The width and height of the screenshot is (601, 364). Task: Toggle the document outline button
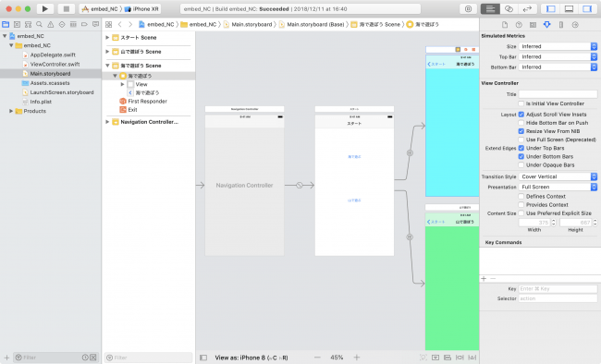coord(203,358)
